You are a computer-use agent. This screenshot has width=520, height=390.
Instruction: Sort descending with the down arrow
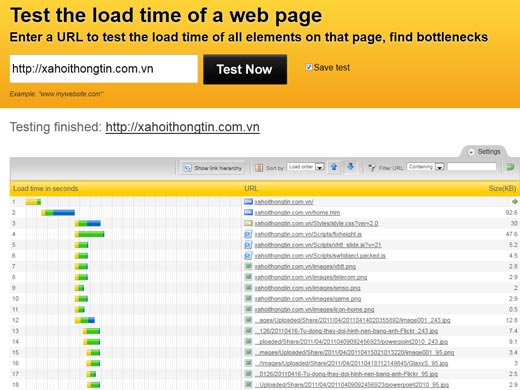pos(350,167)
